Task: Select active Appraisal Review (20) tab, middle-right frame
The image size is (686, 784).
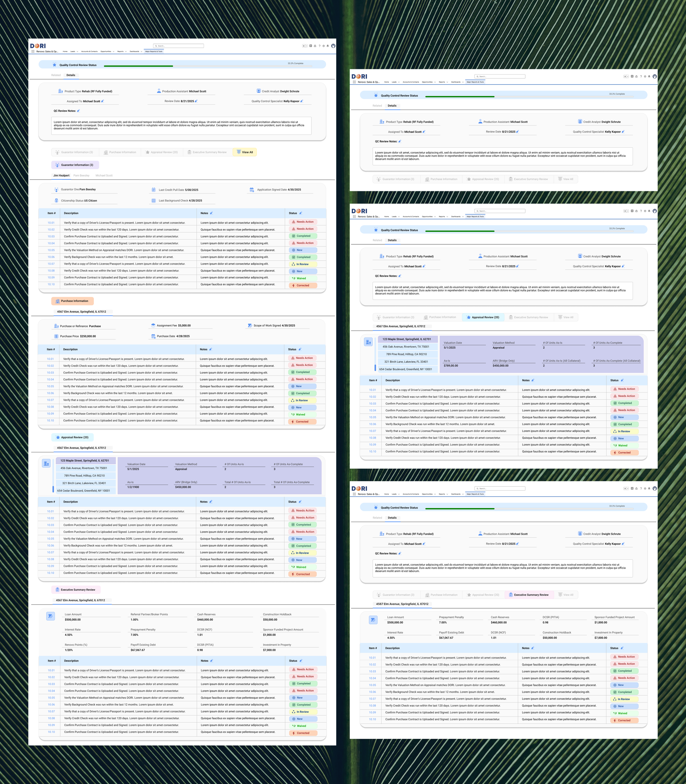Action: click(x=483, y=317)
